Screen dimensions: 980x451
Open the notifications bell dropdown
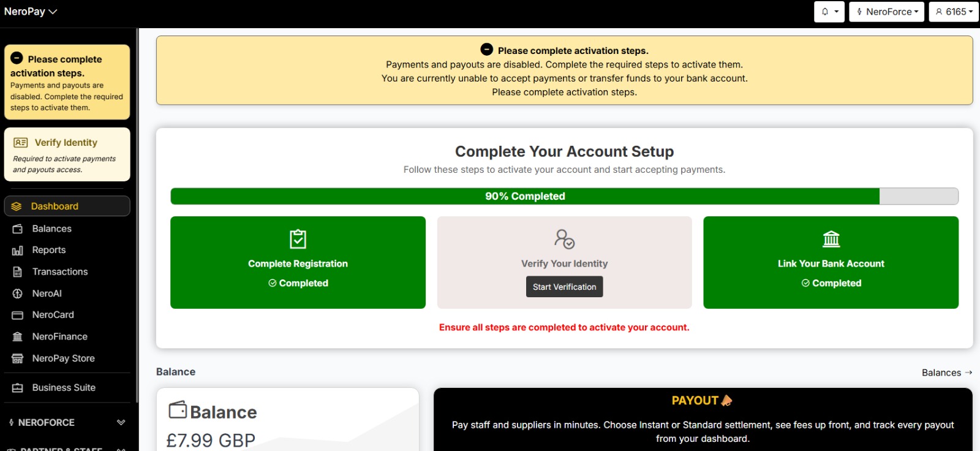829,12
